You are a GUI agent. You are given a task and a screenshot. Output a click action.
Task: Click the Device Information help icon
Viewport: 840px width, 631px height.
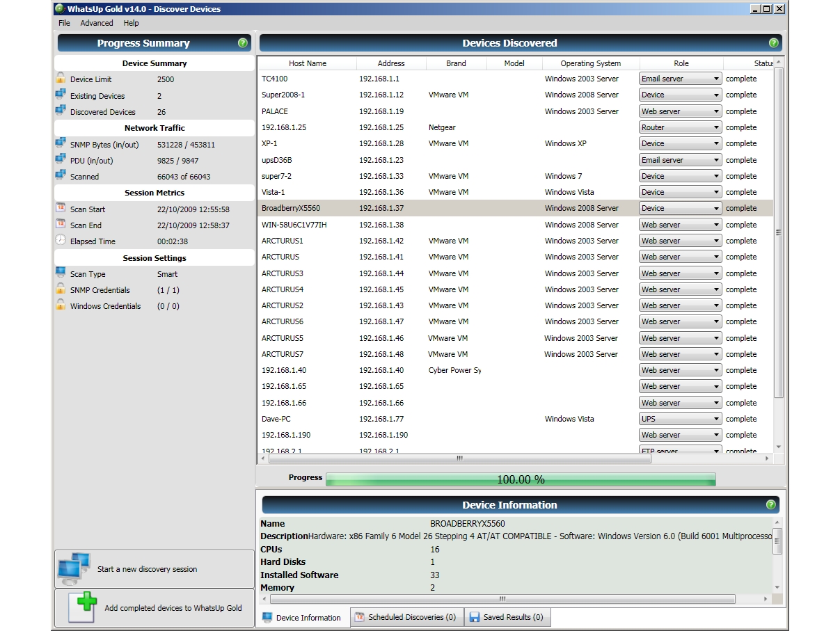pyautogui.click(x=770, y=505)
